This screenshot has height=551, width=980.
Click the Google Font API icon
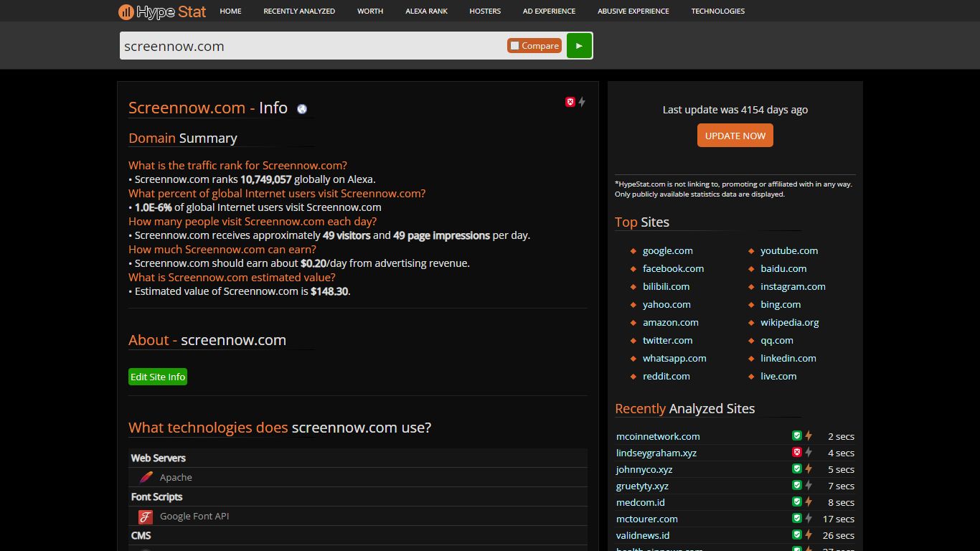[x=146, y=517]
